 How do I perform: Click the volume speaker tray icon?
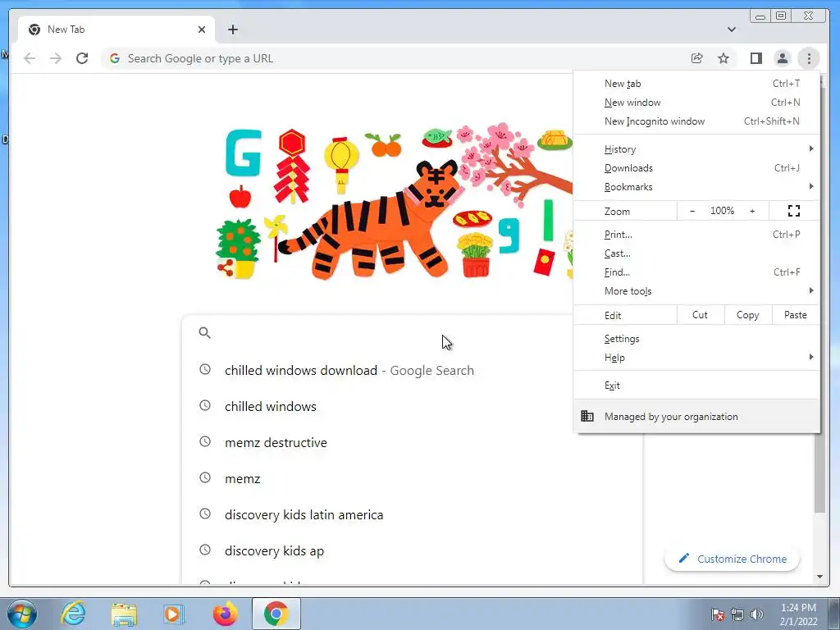(x=756, y=614)
